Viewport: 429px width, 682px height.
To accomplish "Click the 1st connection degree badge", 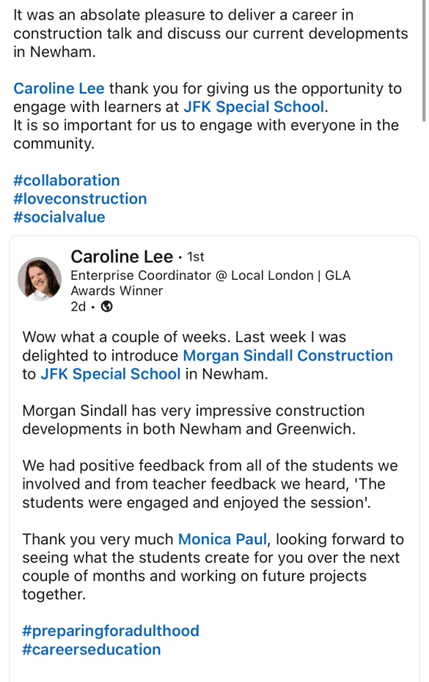I will (x=196, y=257).
